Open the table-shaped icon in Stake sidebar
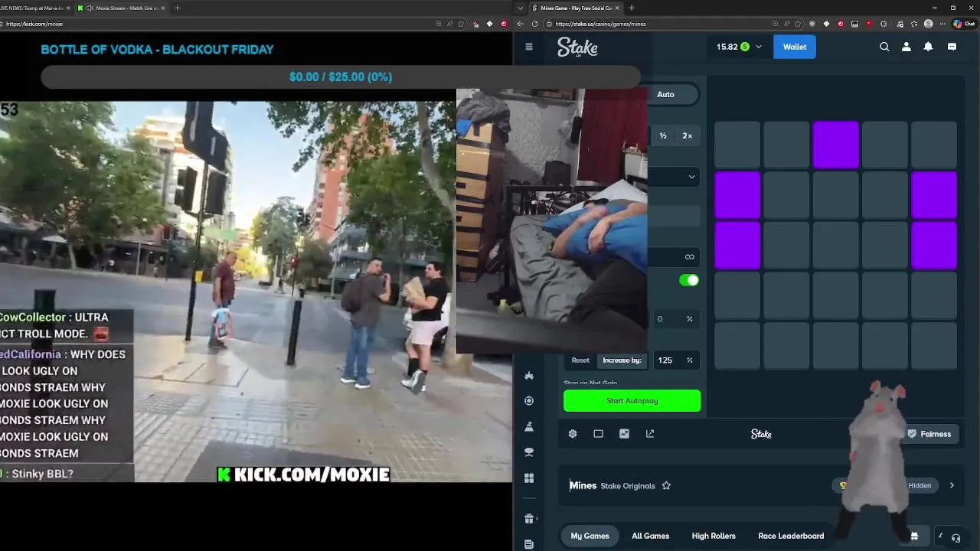980x551 pixels. (528, 452)
